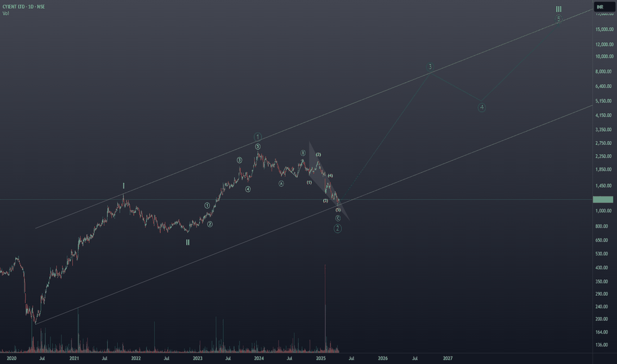Click the tallest volume spike bar in early 2025
This screenshot has height=364, width=617.
pyautogui.click(x=325, y=308)
